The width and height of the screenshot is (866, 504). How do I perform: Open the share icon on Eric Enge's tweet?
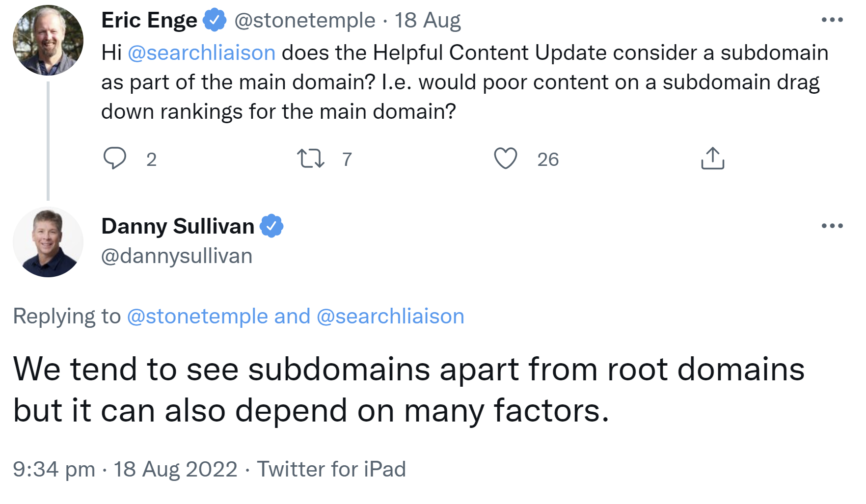tap(711, 158)
